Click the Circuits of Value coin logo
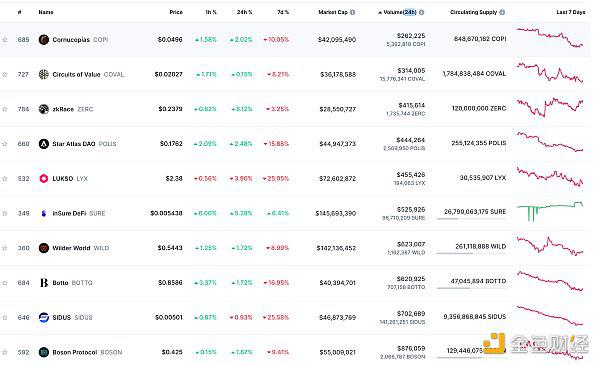Image resolution: width=600 pixels, height=365 pixels. tap(44, 74)
